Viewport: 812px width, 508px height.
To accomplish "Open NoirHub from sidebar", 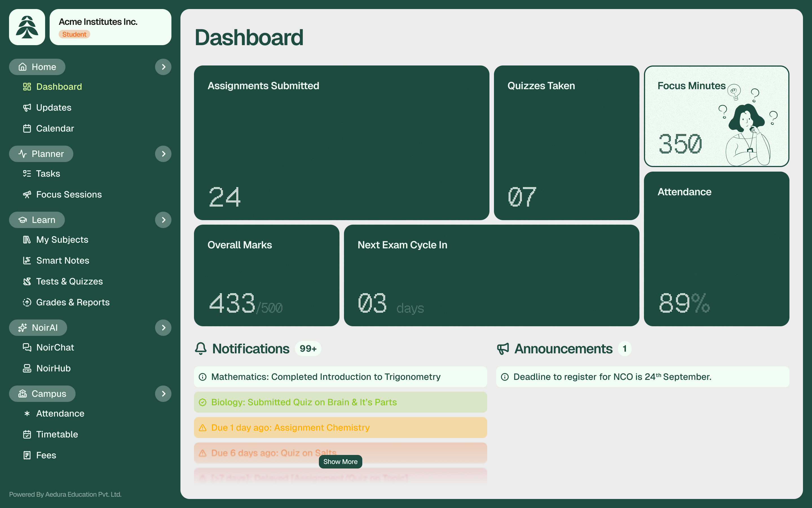I will (47, 368).
